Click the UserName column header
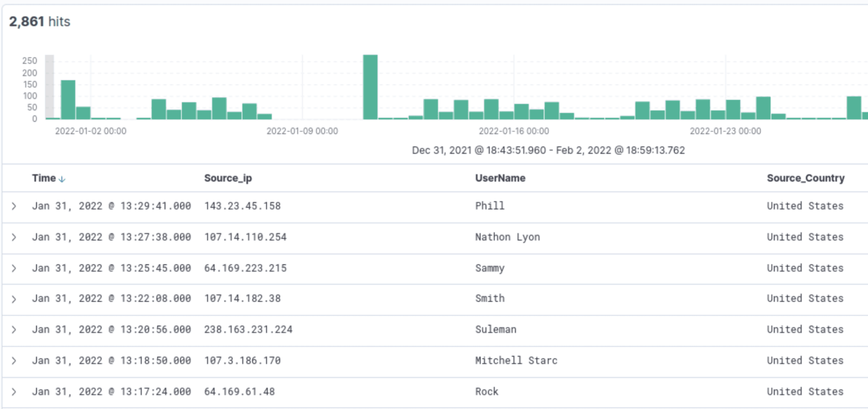This screenshot has width=868, height=409. [500, 178]
